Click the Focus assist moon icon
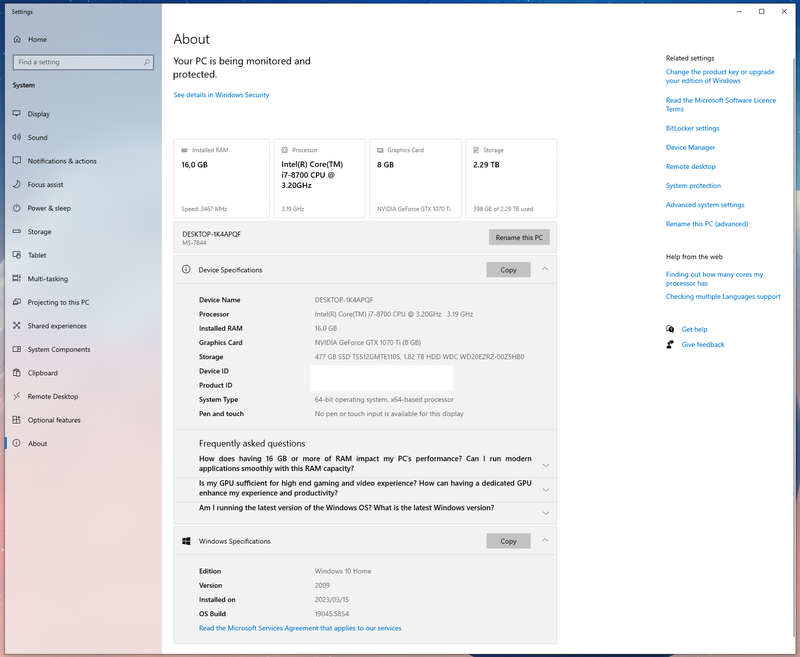The image size is (800, 657). point(17,184)
